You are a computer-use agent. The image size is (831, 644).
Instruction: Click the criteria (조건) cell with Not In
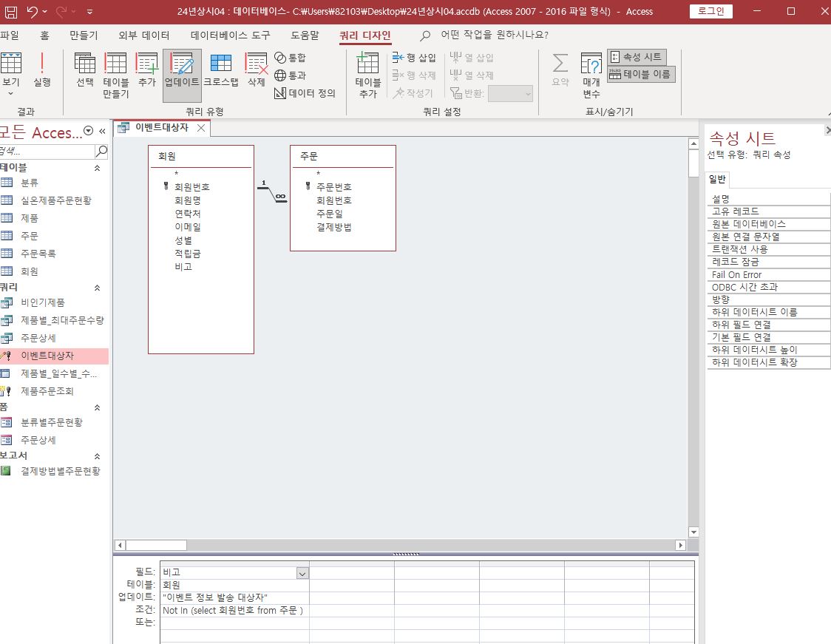234,610
